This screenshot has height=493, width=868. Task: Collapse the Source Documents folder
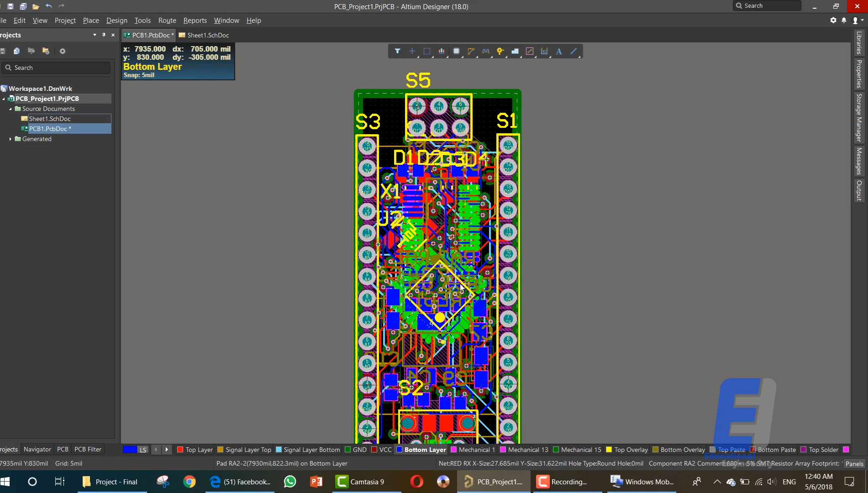click(11, 109)
